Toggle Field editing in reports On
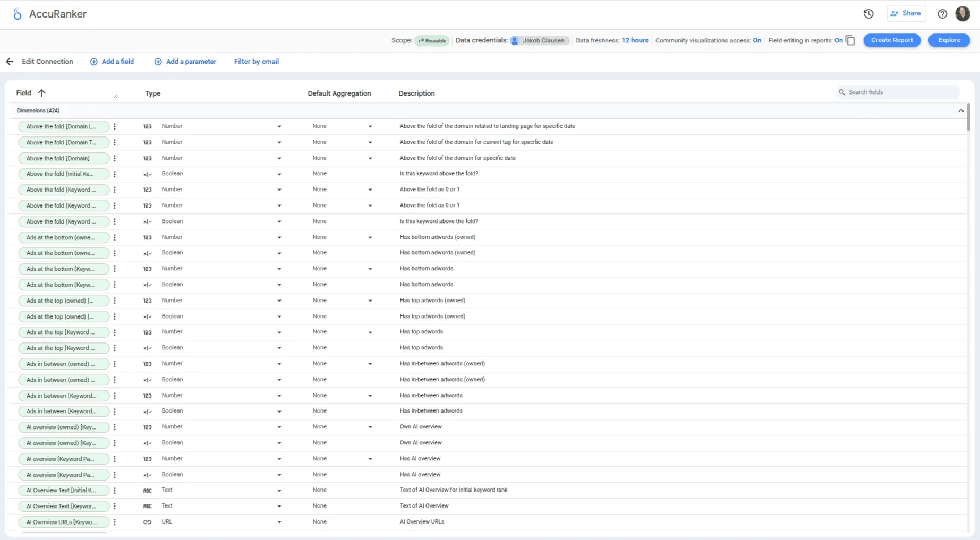 838,40
